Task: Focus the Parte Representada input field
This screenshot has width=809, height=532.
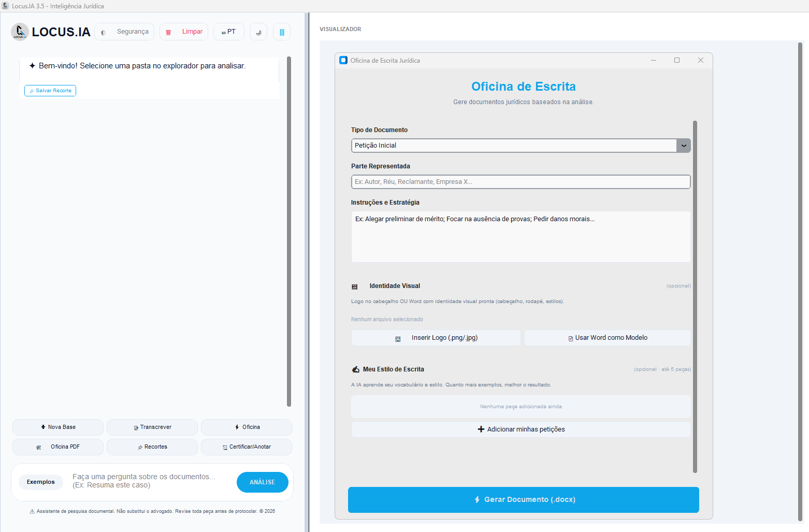Action: pos(521,182)
